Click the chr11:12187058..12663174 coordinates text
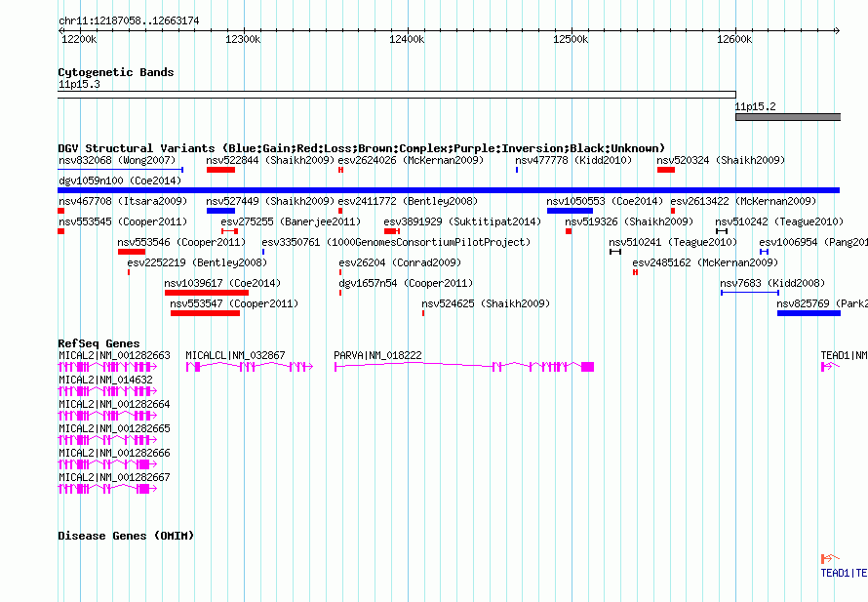 129,20
